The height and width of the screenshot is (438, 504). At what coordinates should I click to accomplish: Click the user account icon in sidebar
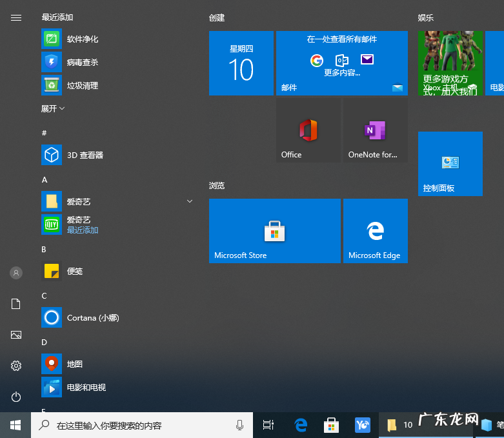point(16,273)
